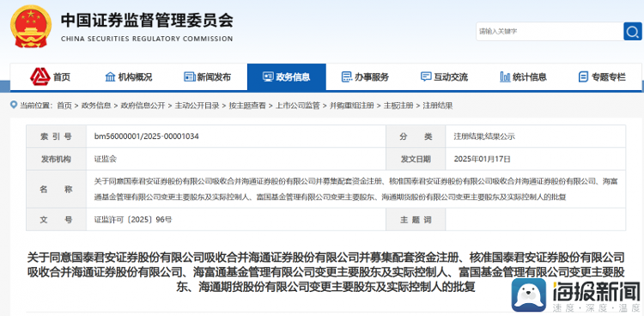Click the 名称 label cell

tap(57, 189)
